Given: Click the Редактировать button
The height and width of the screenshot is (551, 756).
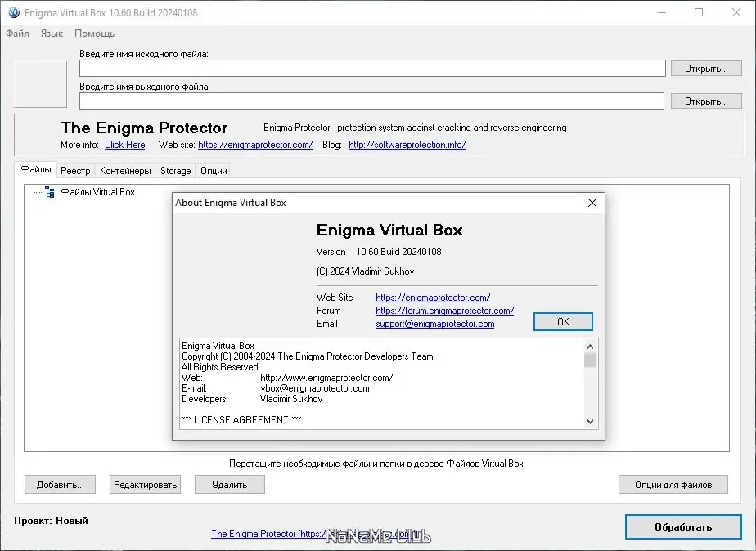Looking at the screenshot, I should pyautogui.click(x=145, y=485).
